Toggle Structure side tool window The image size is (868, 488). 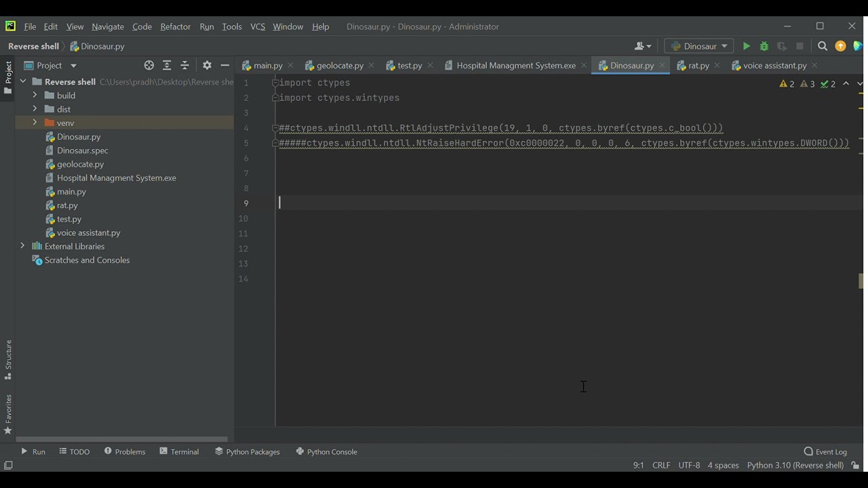coord(8,360)
